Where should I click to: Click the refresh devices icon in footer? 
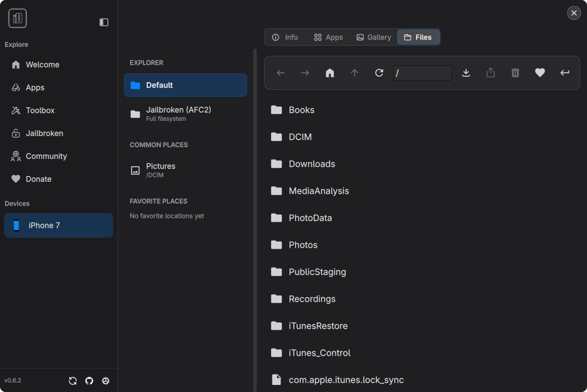[x=73, y=381]
